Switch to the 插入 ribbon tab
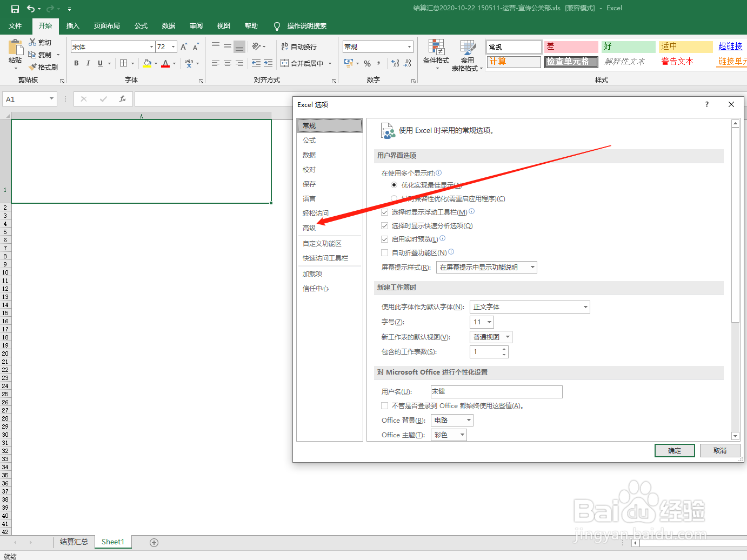Screen dimensions: 747x560 [72, 26]
